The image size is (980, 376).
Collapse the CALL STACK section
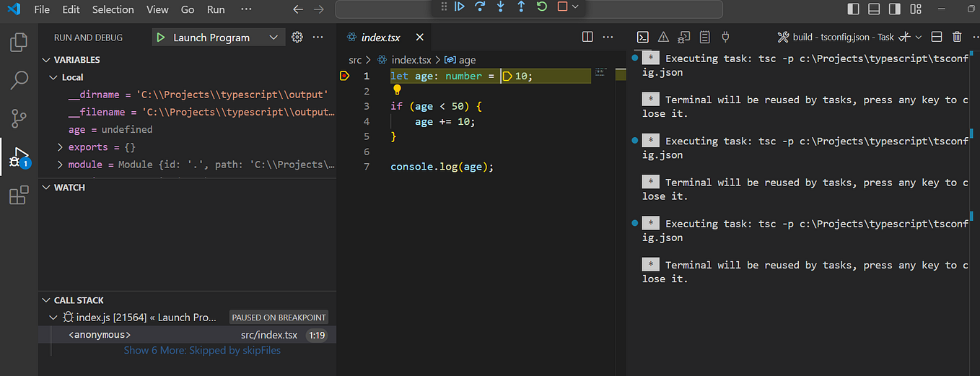coord(46,300)
